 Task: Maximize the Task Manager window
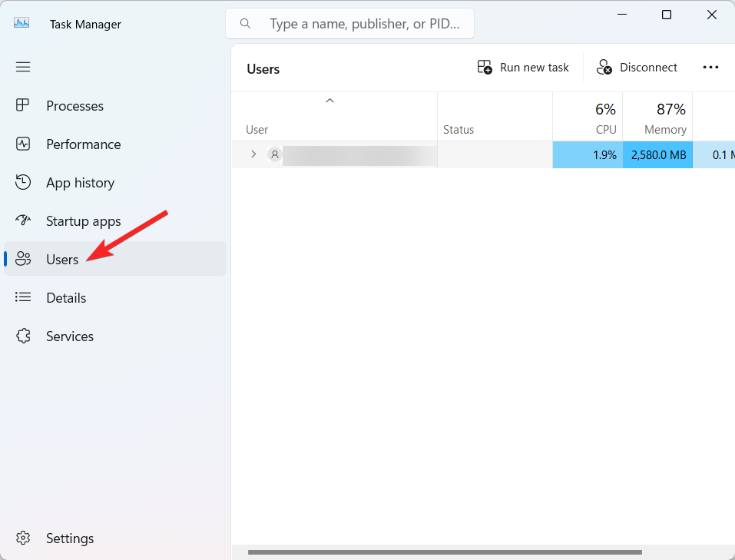click(x=667, y=15)
